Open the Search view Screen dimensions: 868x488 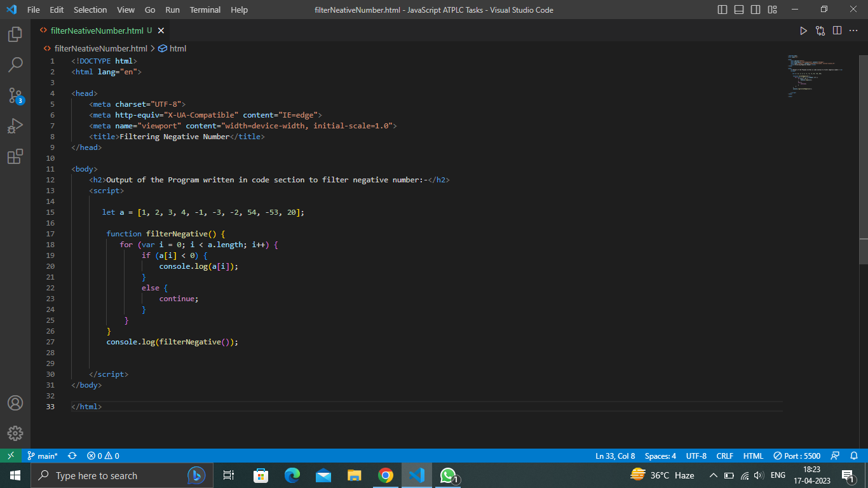15,64
